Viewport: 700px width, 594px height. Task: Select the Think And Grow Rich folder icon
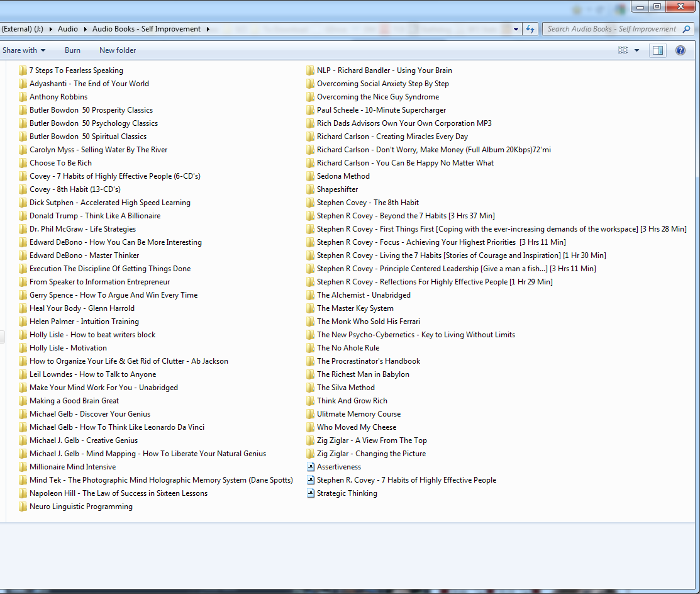coord(311,401)
